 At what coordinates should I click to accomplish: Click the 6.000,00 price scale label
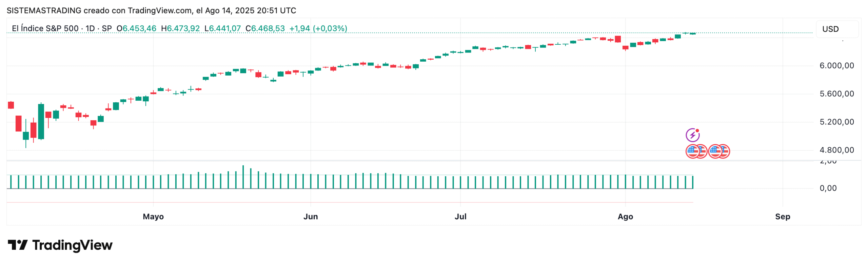[x=836, y=66]
